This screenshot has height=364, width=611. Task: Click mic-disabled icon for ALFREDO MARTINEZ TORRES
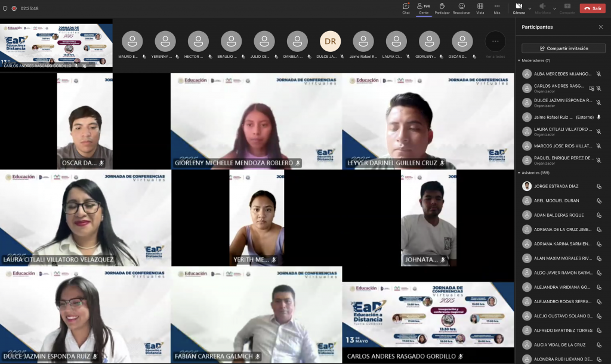598,331
